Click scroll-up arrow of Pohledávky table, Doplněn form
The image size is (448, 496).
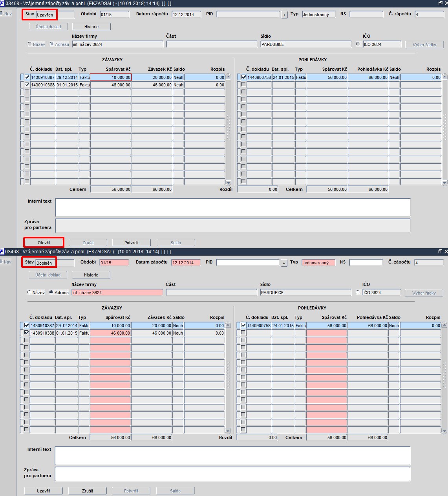pyautogui.click(x=444, y=325)
